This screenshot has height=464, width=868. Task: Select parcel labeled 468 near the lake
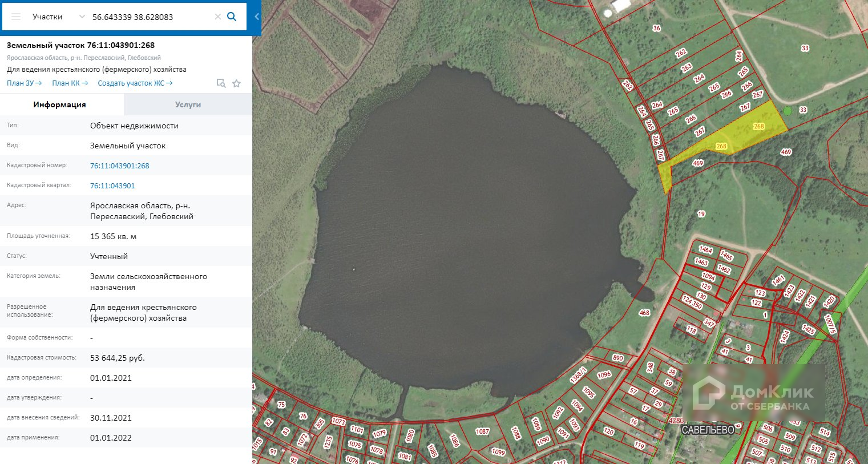coord(644,313)
